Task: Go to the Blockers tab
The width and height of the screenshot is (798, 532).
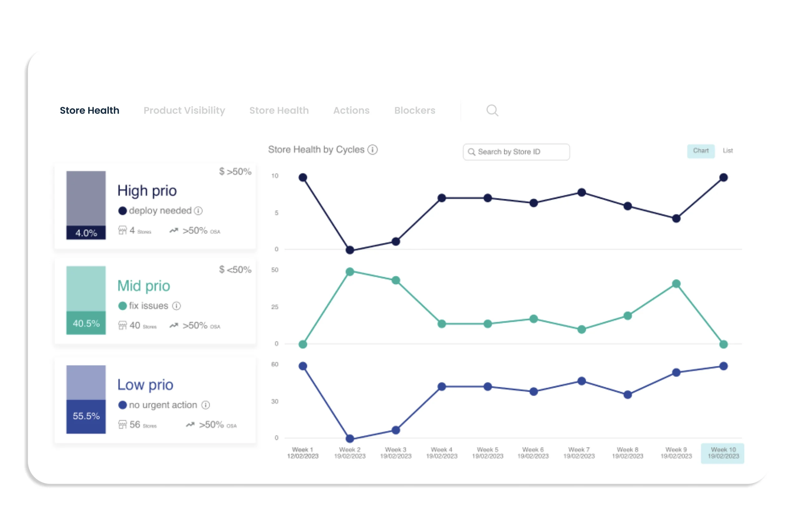Action: pyautogui.click(x=415, y=110)
